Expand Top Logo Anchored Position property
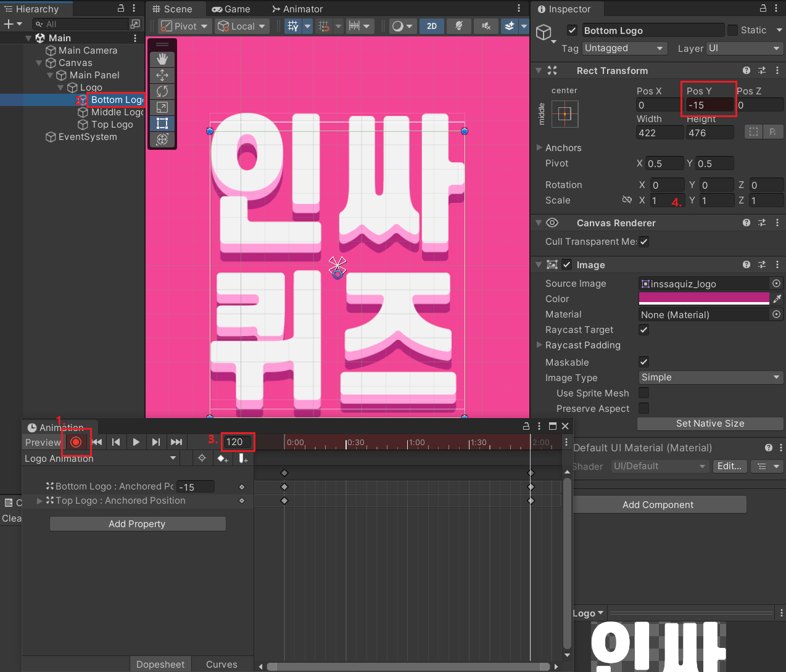Viewport: 786px width, 672px height. point(39,501)
